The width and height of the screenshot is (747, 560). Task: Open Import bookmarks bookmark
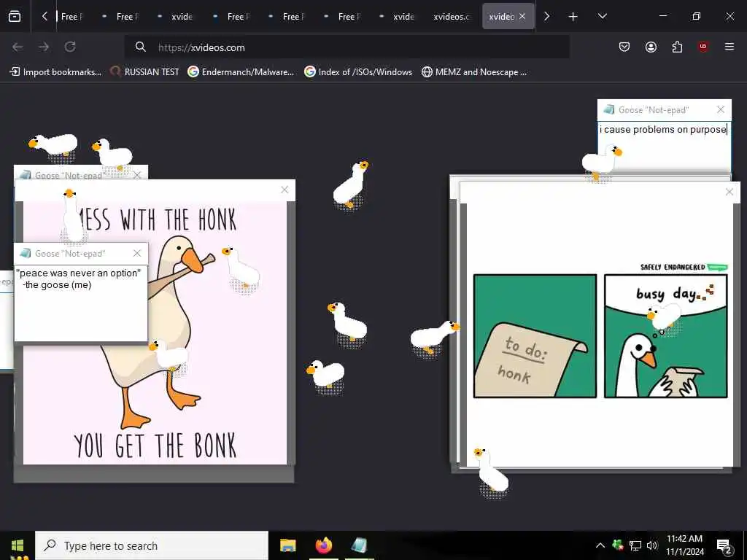[x=55, y=72]
